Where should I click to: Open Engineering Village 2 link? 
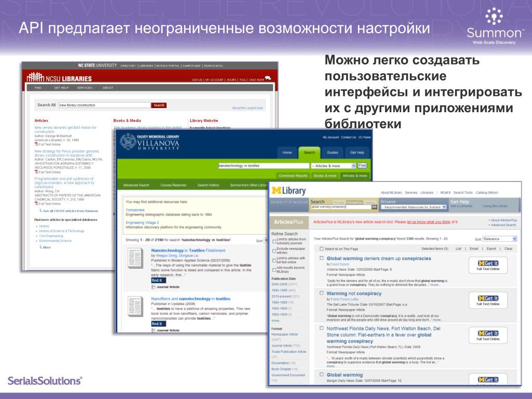(142, 222)
